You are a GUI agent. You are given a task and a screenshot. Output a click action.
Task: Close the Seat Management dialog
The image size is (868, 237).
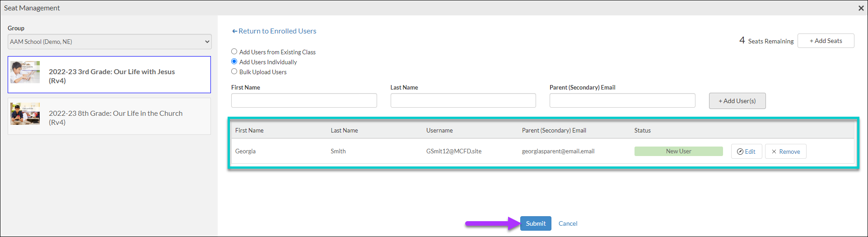tap(861, 8)
